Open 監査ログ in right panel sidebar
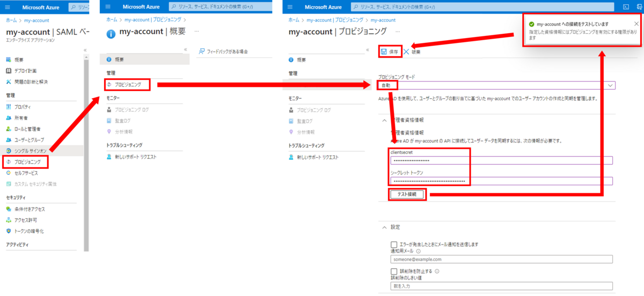This screenshot has width=644, height=296. pos(301,121)
